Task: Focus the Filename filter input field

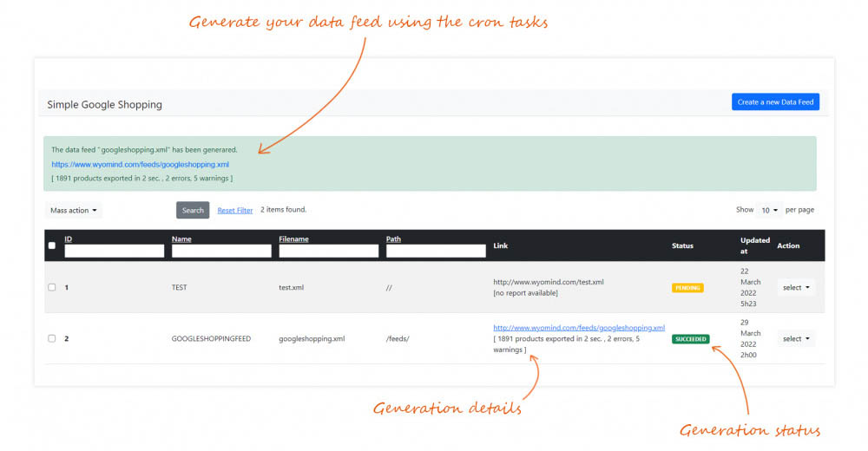Action: 329,251
